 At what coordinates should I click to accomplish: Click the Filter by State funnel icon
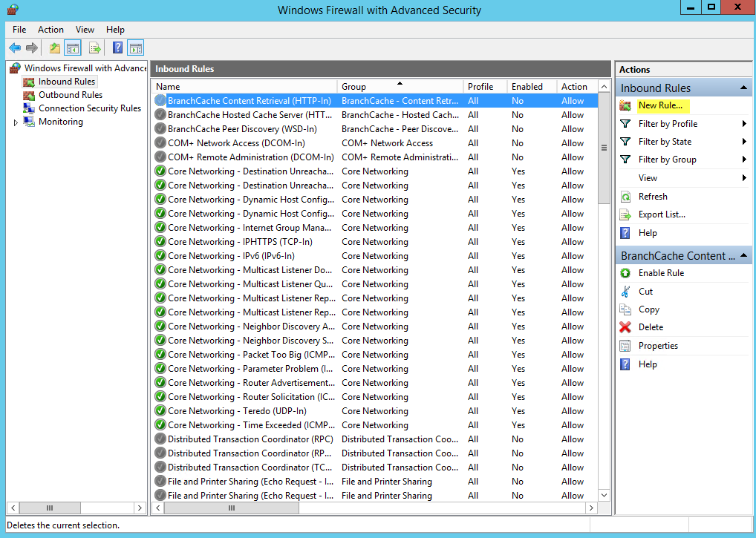[x=625, y=142]
